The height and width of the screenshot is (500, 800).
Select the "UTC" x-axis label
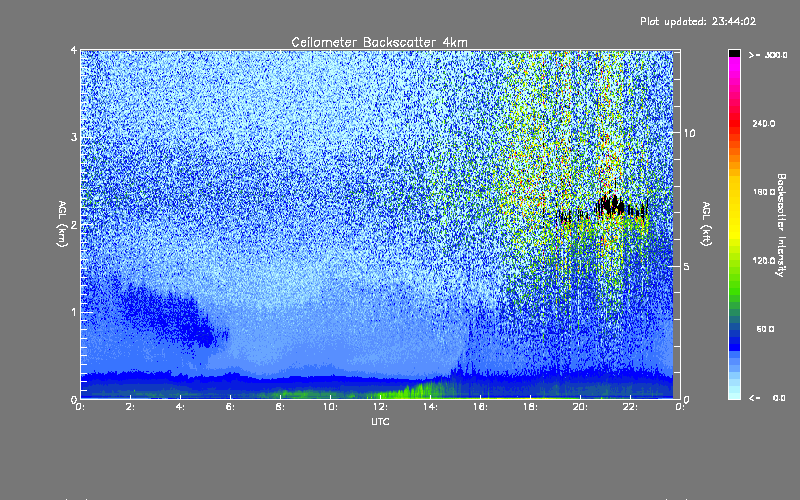pyautogui.click(x=380, y=421)
